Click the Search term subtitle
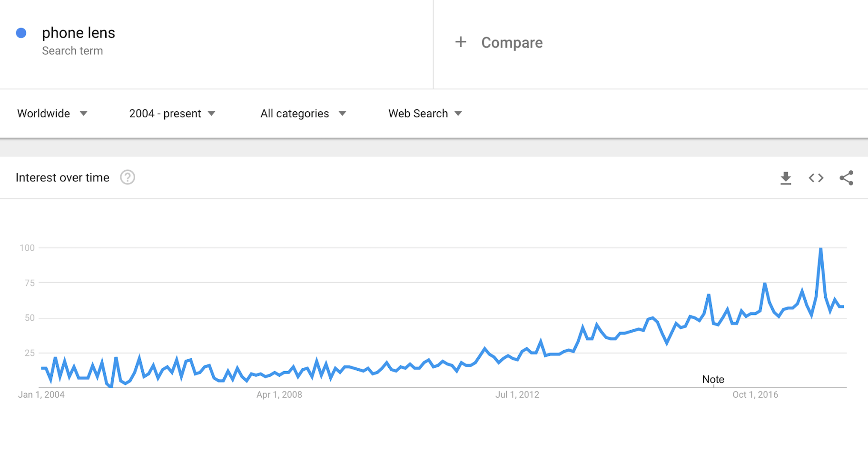The image size is (868, 452). click(x=72, y=51)
